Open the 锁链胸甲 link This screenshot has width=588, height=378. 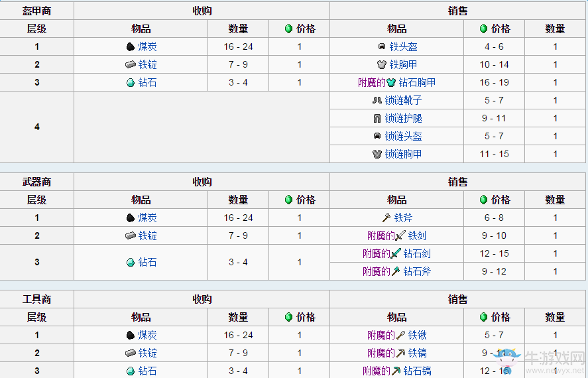(x=403, y=155)
